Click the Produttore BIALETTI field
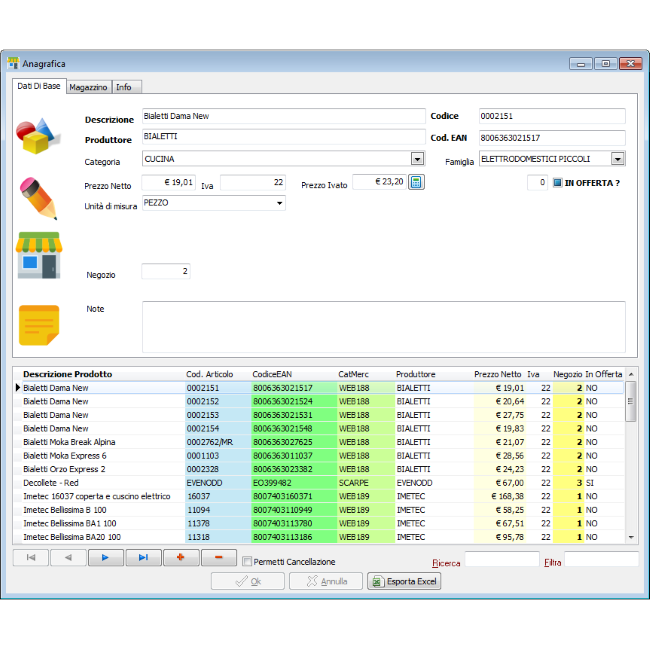The height and width of the screenshot is (650, 650). pyautogui.click(x=284, y=136)
